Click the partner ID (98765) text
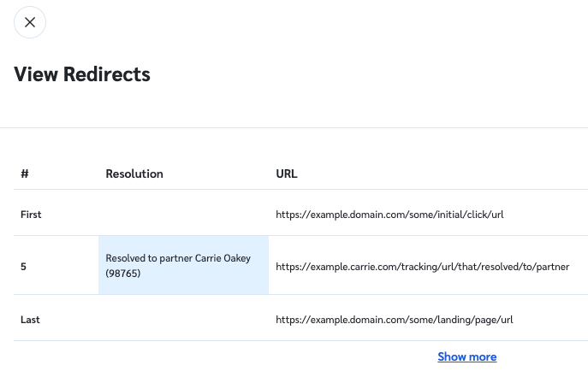588x371 pixels. 122,274
